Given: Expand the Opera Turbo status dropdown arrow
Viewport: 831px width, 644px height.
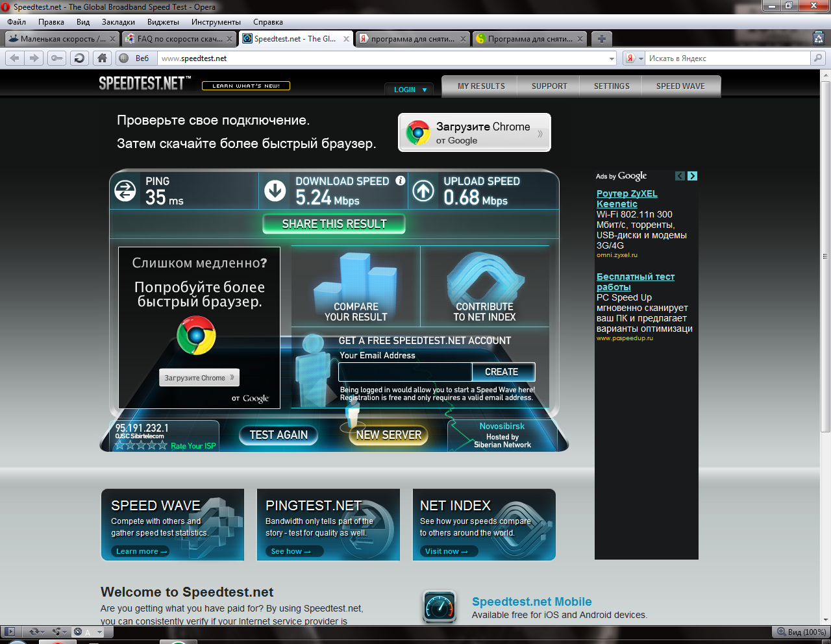Looking at the screenshot, I should coord(99,632).
